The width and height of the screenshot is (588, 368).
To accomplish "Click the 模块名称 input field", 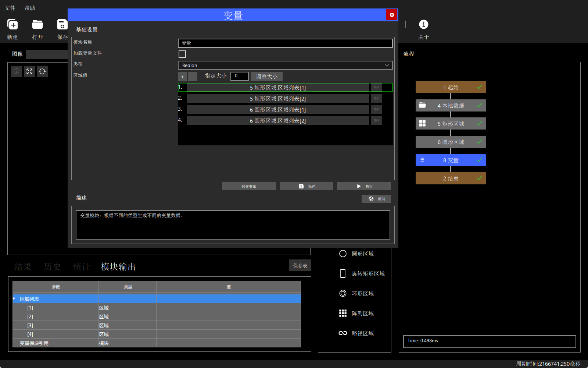I will [285, 43].
